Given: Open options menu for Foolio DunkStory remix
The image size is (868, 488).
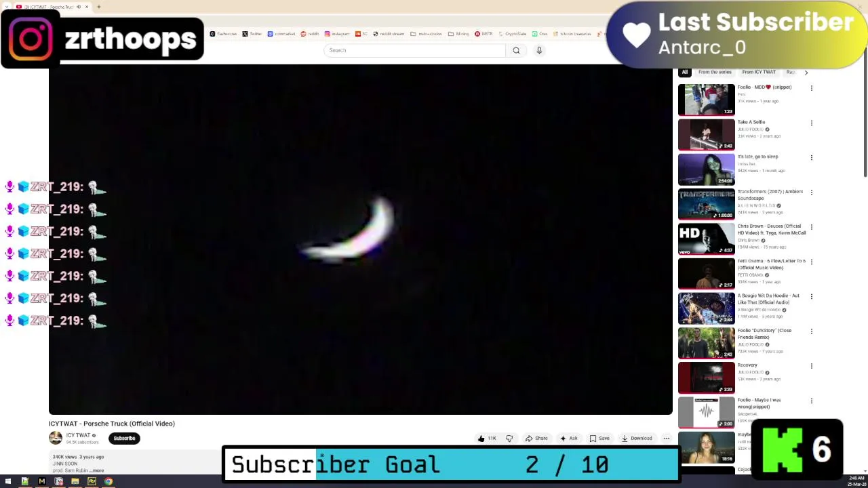Looking at the screenshot, I should (811, 331).
